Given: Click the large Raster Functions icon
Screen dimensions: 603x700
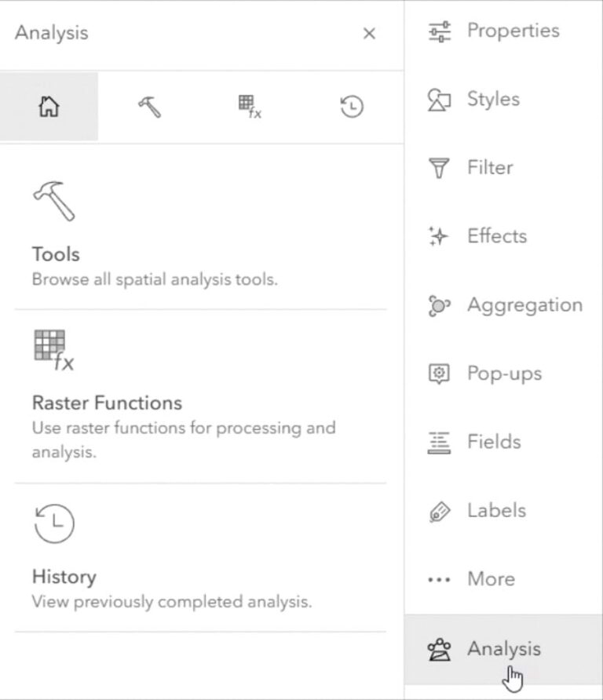Looking at the screenshot, I should pyautogui.click(x=53, y=349).
